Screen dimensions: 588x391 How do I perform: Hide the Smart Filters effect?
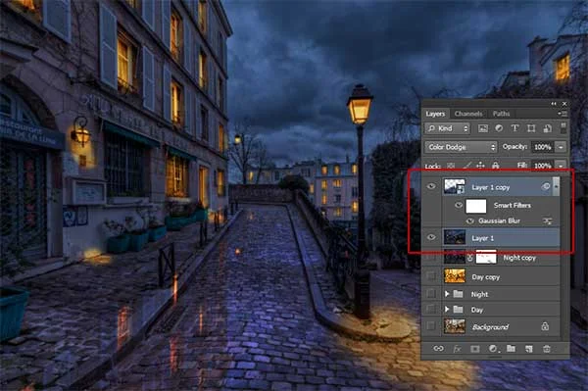459,205
